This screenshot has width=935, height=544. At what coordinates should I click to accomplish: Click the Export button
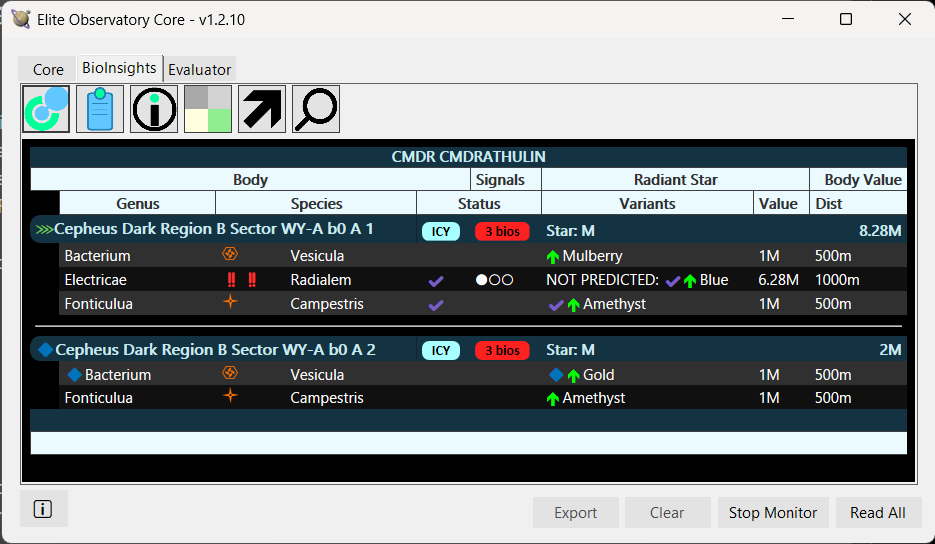[x=575, y=512]
